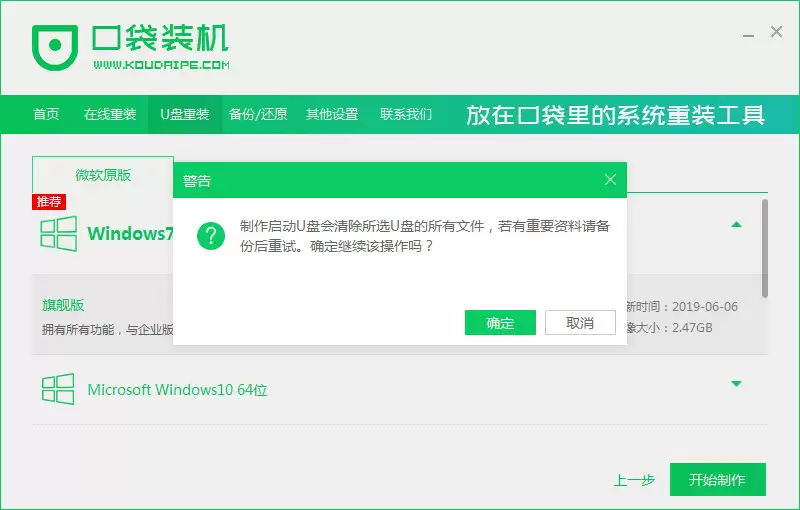Minimize the 口袋装机 window

point(745,32)
